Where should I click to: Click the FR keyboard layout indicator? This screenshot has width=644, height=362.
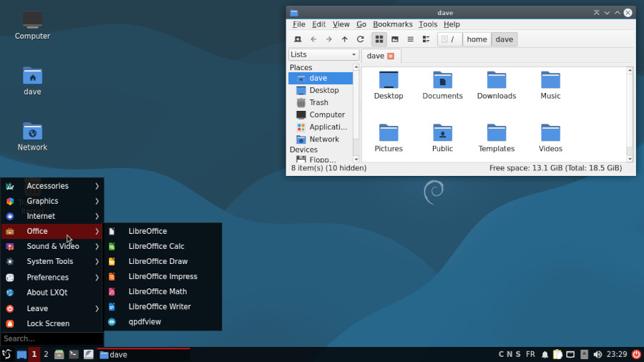tap(531, 354)
